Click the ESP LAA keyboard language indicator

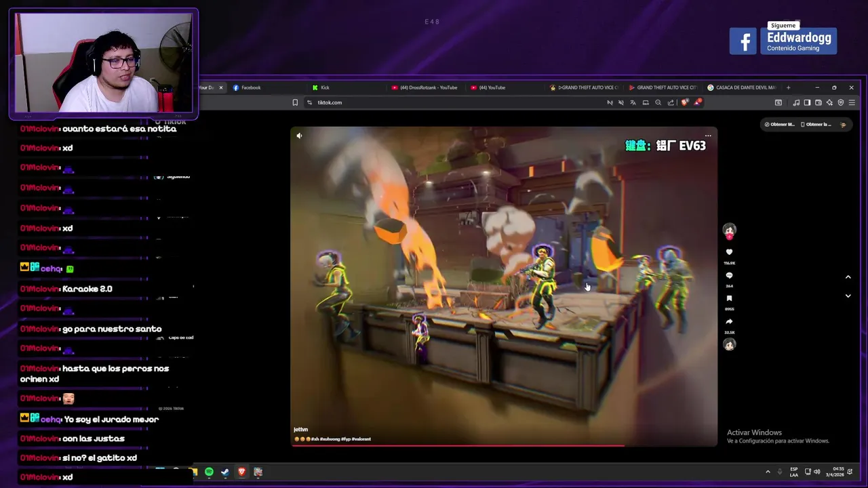(x=794, y=472)
